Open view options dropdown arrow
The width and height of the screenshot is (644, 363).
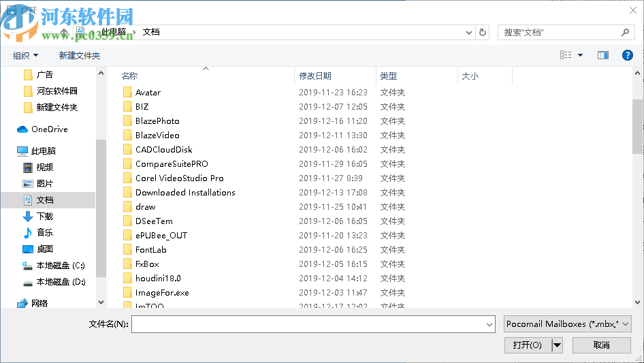pyautogui.click(x=580, y=55)
